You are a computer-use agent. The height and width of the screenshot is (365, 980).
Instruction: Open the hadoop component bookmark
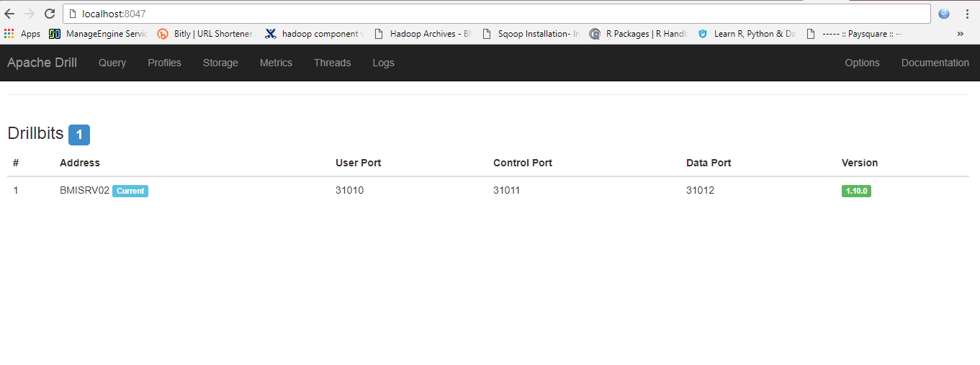(313, 34)
